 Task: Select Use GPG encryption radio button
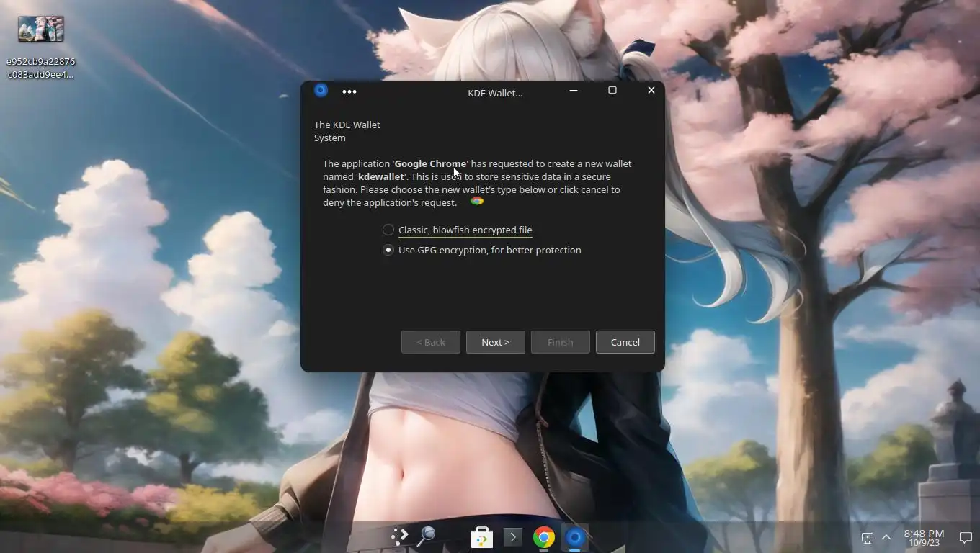tap(388, 250)
